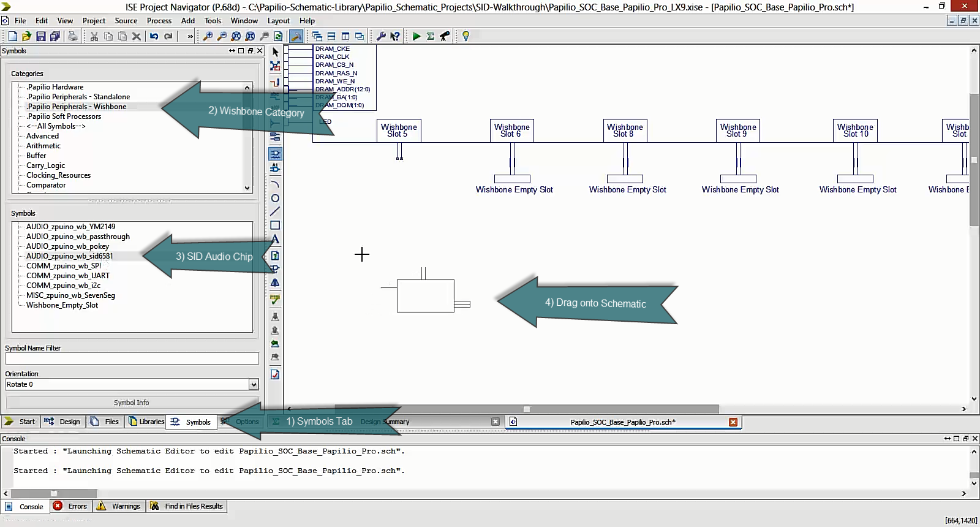Viewport: 980px width, 527px height.
Task: Select the AUDIO_zpuino_wb_sid6581 symbol
Action: pos(69,256)
